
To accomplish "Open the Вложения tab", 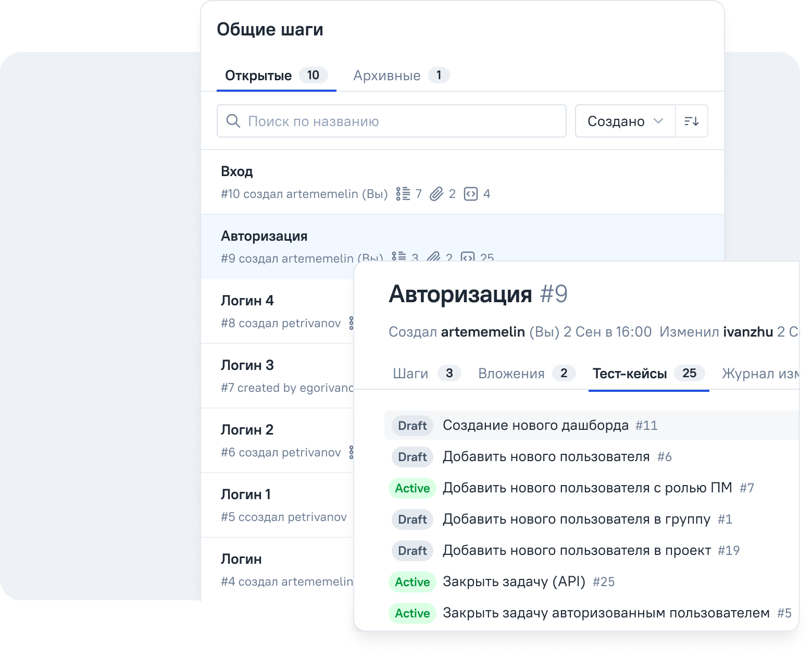I will (x=527, y=373).
